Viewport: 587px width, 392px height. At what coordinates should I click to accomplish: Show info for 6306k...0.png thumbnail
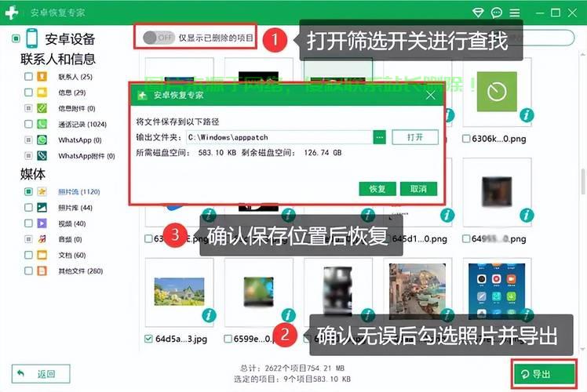point(527,114)
